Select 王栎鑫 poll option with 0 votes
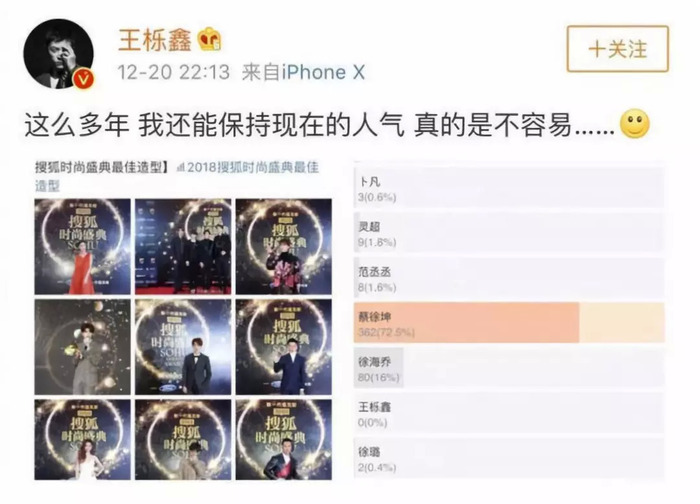Viewport: 700px width, 504px height. (509, 413)
